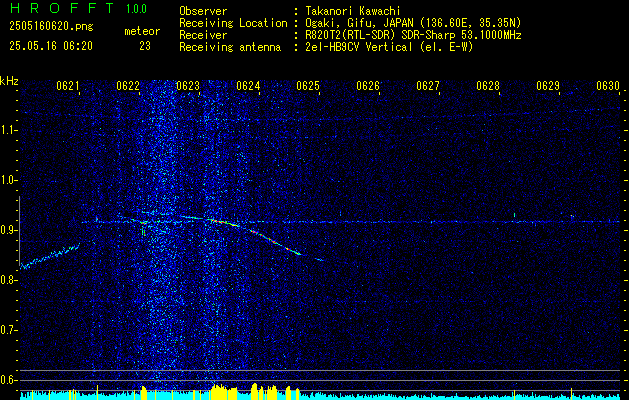The image size is (629, 400).
Task: Click the kHz axis unit label
Action: 9,81
